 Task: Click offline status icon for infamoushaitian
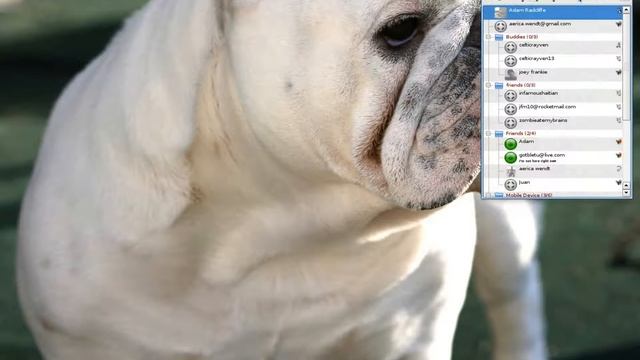click(510, 96)
